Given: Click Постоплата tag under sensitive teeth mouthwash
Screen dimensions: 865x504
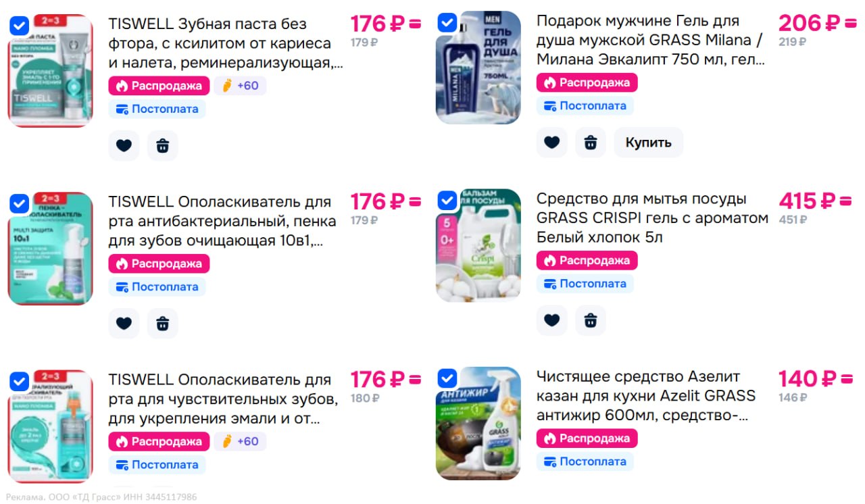Looking at the screenshot, I should point(157,465).
